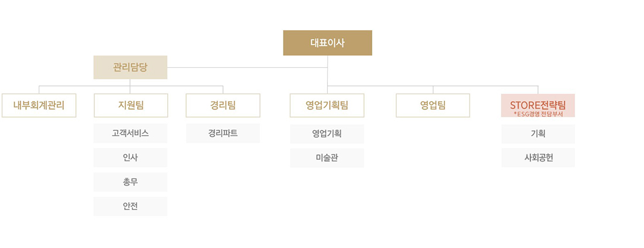Image resolution: width=644 pixels, height=248 pixels.
Task: Click the 사회공헌 item
Action: pyautogui.click(x=538, y=158)
